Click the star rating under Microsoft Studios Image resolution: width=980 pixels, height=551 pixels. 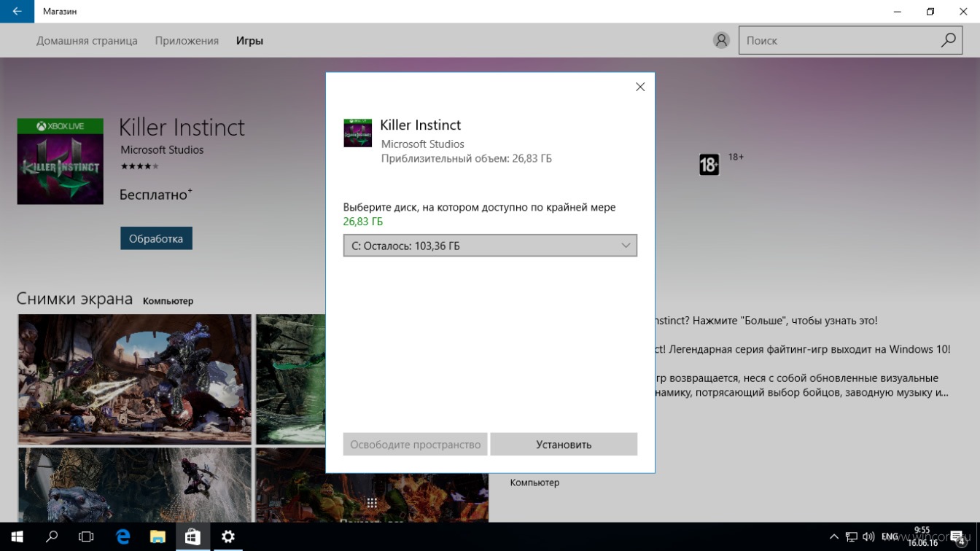pyautogui.click(x=139, y=166)
